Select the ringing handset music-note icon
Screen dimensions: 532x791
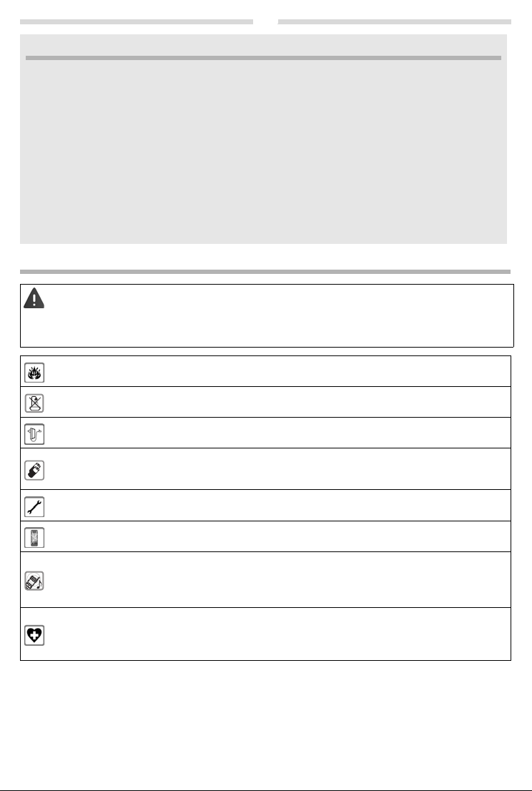coord(34,581)
